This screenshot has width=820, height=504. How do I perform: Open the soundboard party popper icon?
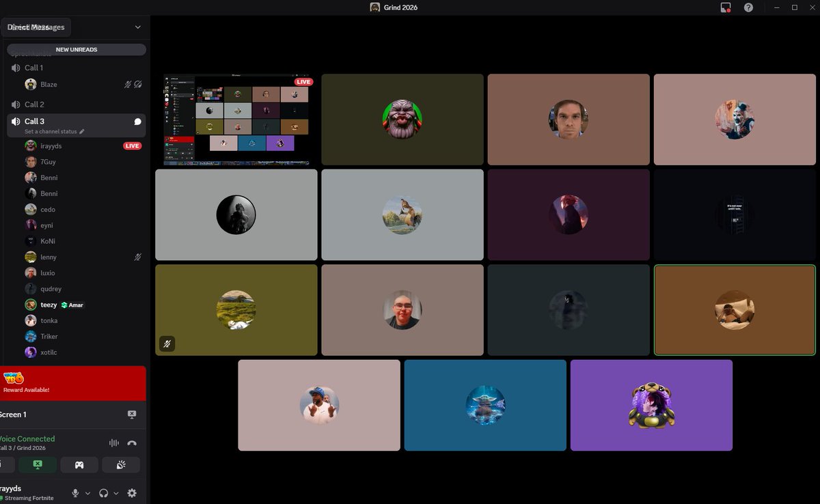click(x=121, y=465)
